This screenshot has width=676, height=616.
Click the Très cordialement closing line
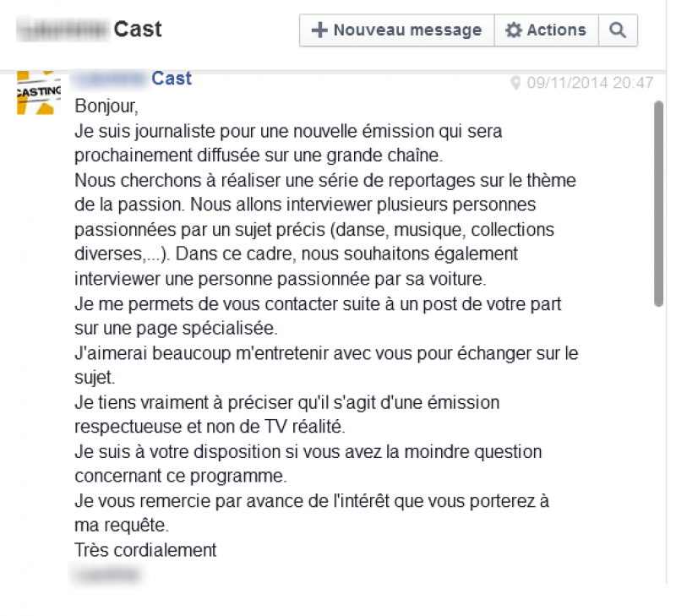click(145, 550)
